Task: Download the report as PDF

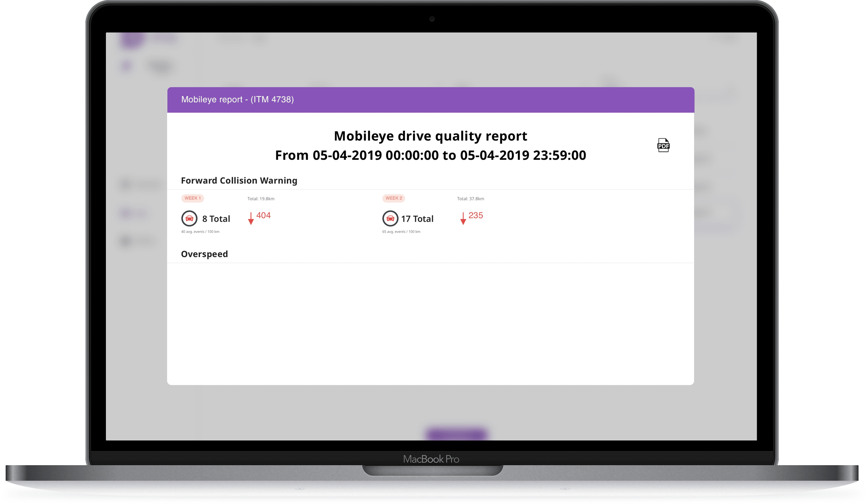Action: (x=663, y=145)
